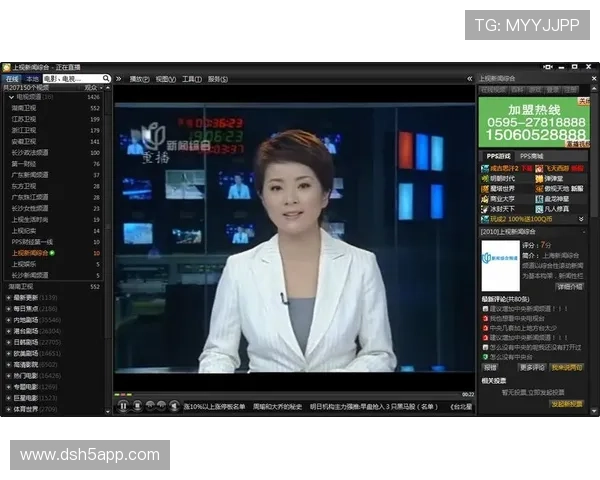The width and height of the screenshot is (600, 480).
Task: Select the highlighted 上视新闻综合 channel
Action: click(x=54, y=253)
